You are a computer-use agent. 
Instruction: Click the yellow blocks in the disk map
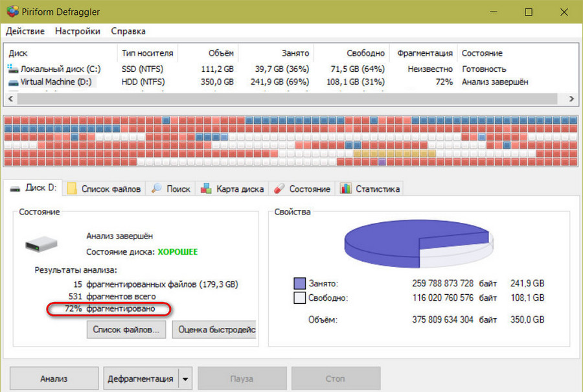(x=394, y=153)
